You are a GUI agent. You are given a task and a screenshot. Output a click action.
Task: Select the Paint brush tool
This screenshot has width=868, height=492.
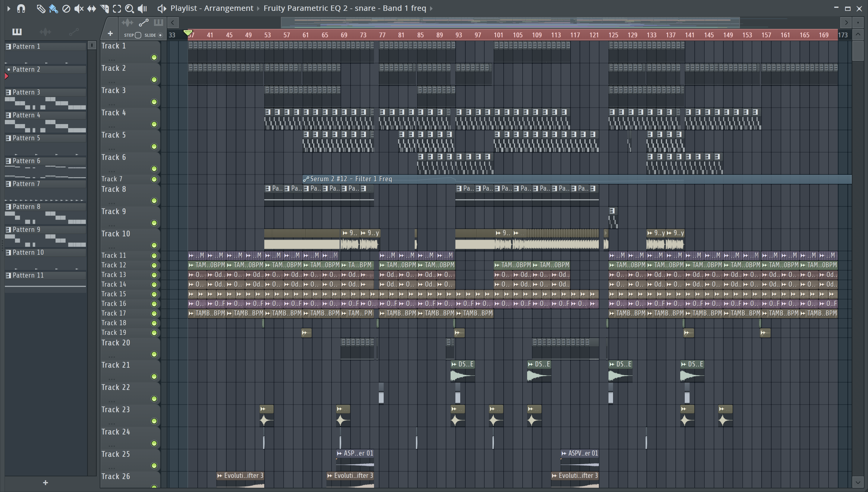(53, 8)
